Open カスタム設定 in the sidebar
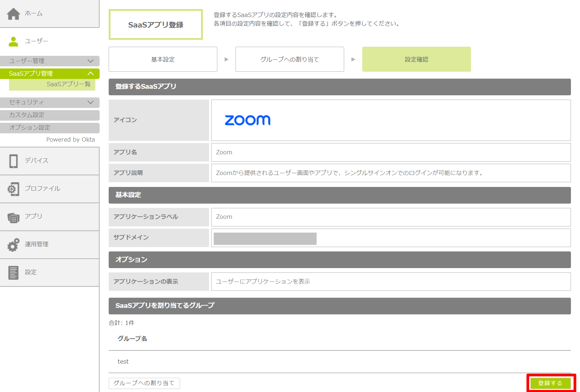 [x=50, y=115]
